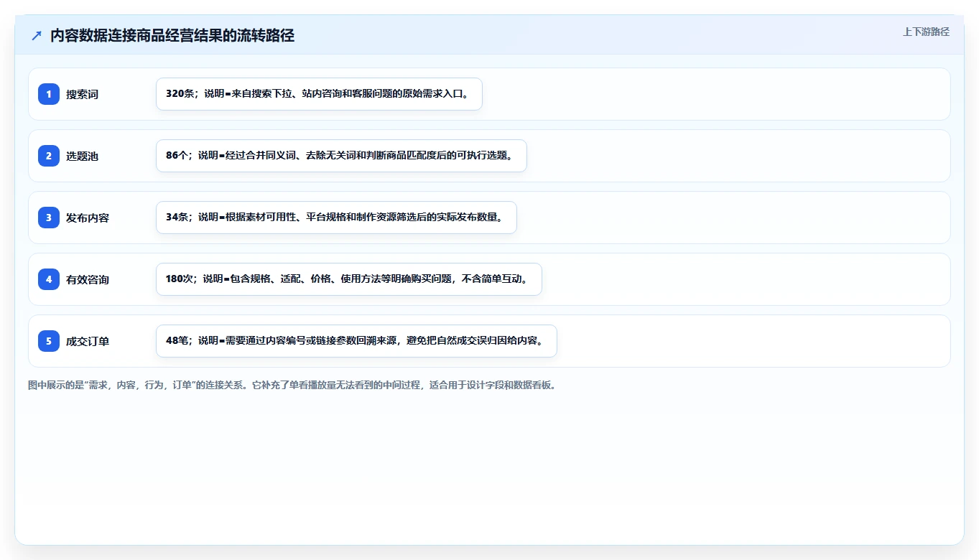Click the arrow icon beside the title
Screen dimensions: 979x560
(x=37, y=36)
